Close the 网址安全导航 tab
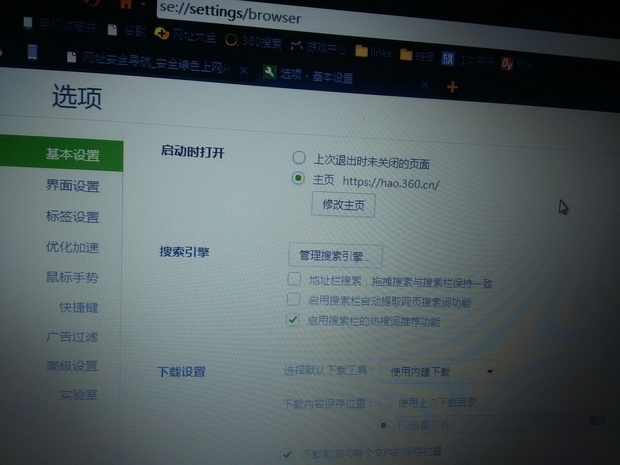620x465 pixels. click(x=244, y=70)
